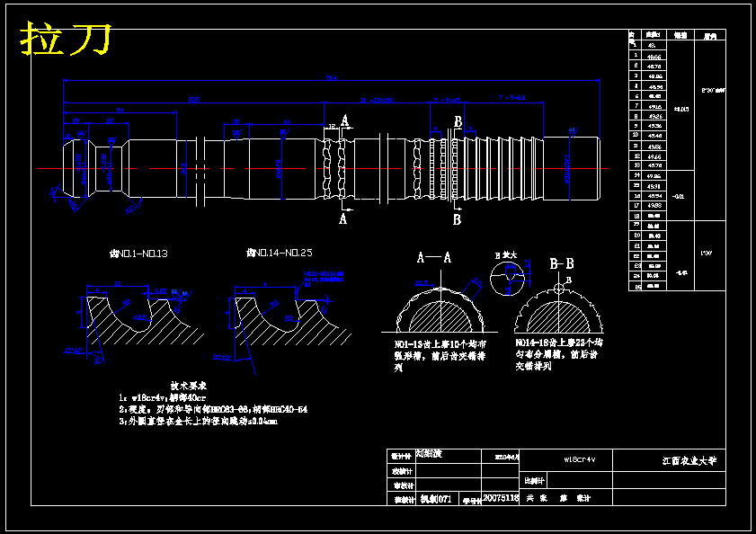756x534 pixels.
Task: Select the student number 20075118
Action: 501,498
